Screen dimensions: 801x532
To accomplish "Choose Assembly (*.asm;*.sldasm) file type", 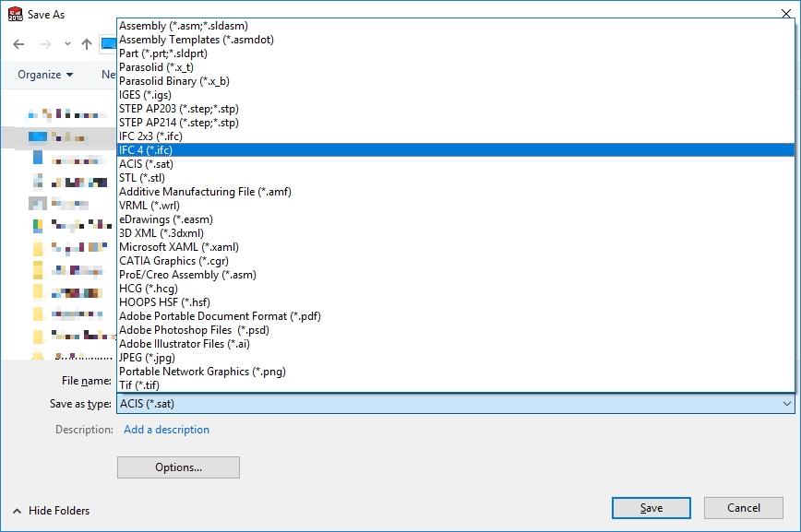I will (456, 26).
